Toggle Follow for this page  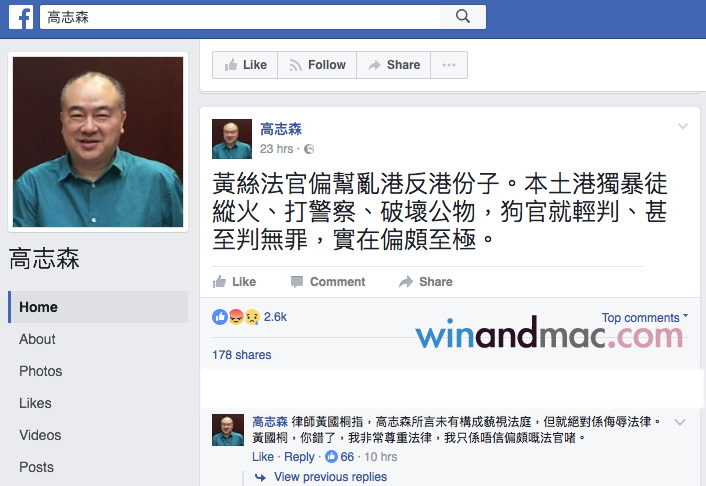pyautogui.click(x=317, y=65)
